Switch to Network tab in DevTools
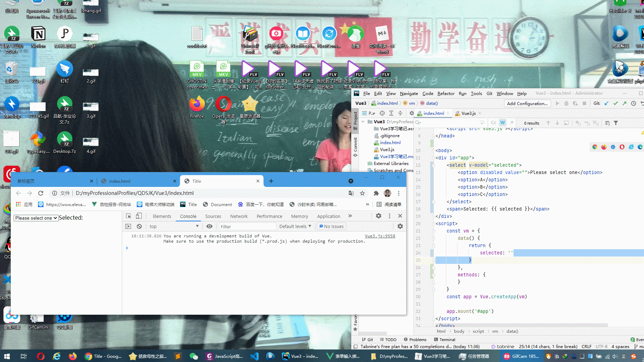 pos(239,216)
